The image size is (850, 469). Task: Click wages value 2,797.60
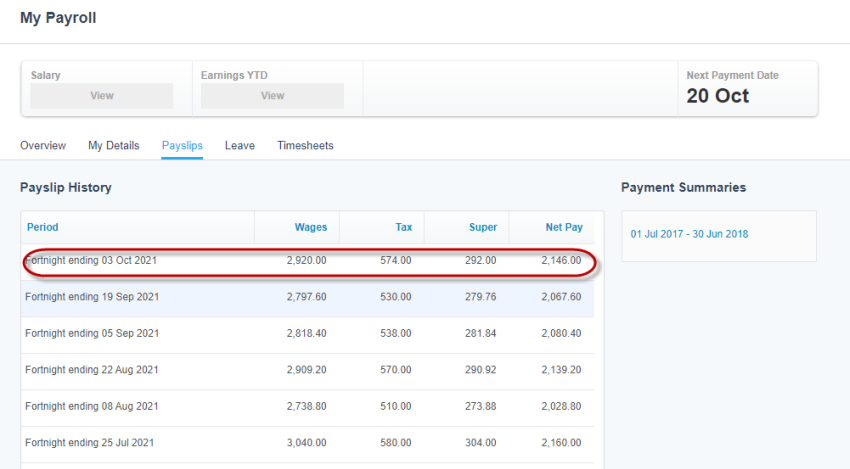click(x=306, y=297)
